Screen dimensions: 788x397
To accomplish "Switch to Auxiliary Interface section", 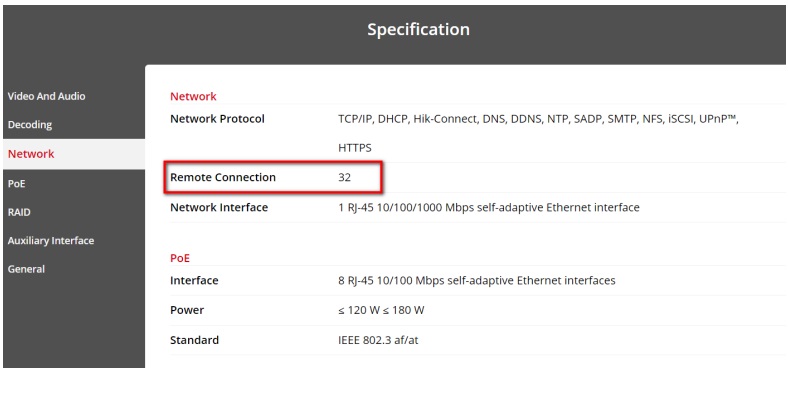I will [51, 241].
